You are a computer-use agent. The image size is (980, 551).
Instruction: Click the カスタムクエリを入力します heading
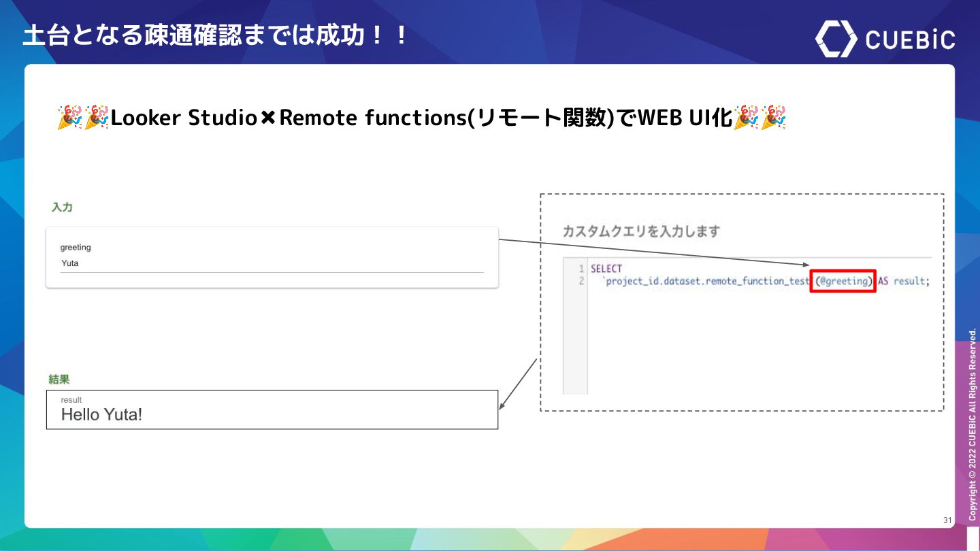pos(641,231)
